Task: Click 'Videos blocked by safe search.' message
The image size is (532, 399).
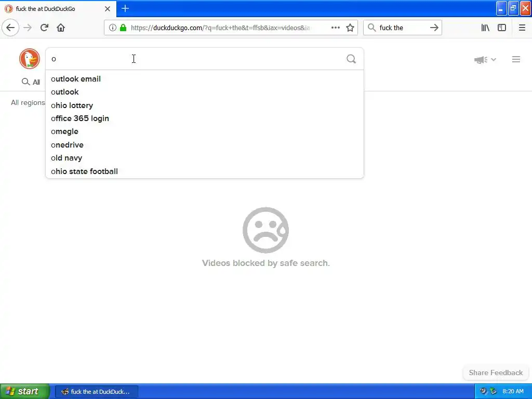Action: coord(265,263)
